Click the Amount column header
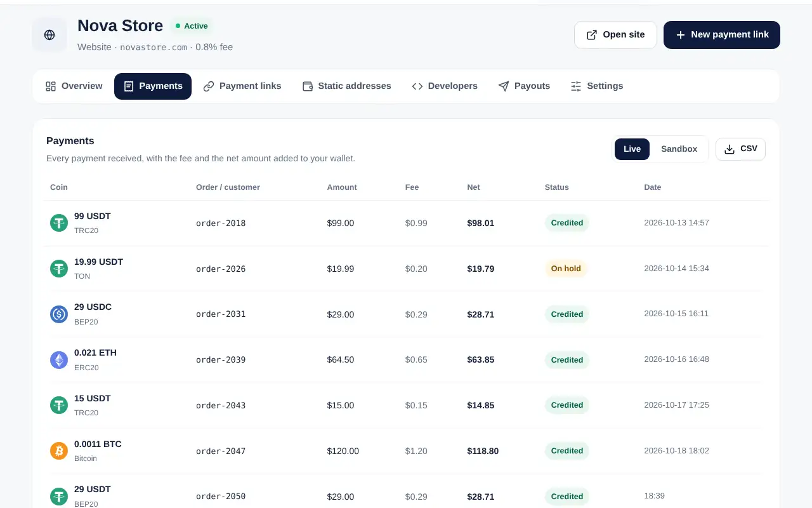The width and height of the screenshot is (812, 508). 342,187
